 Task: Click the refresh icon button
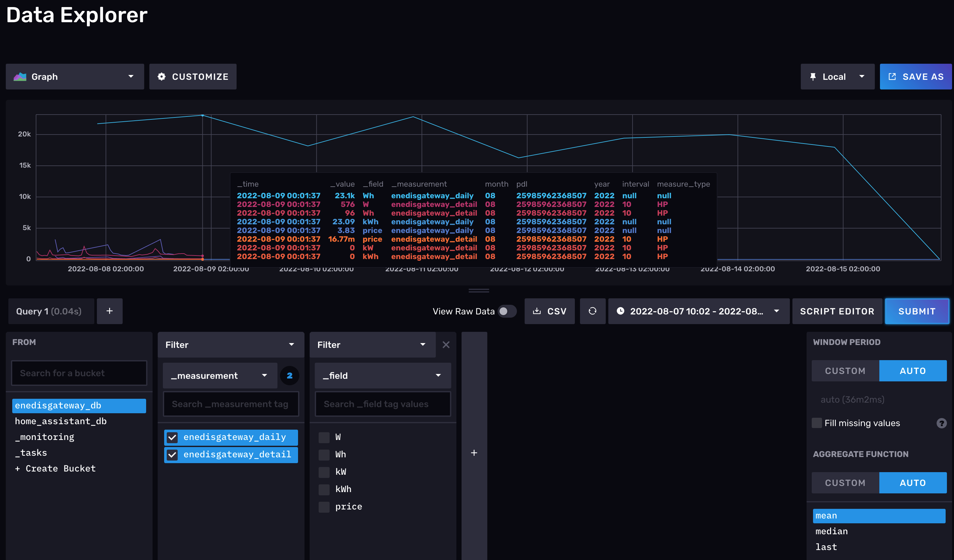(593, 311)
